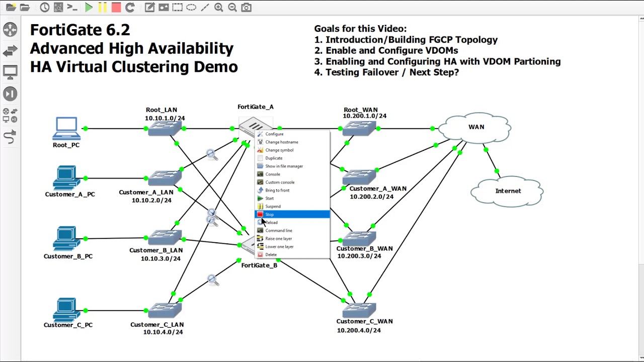
Task: Suspend all nodes with yellow pause button
Action: pos(103,8)
